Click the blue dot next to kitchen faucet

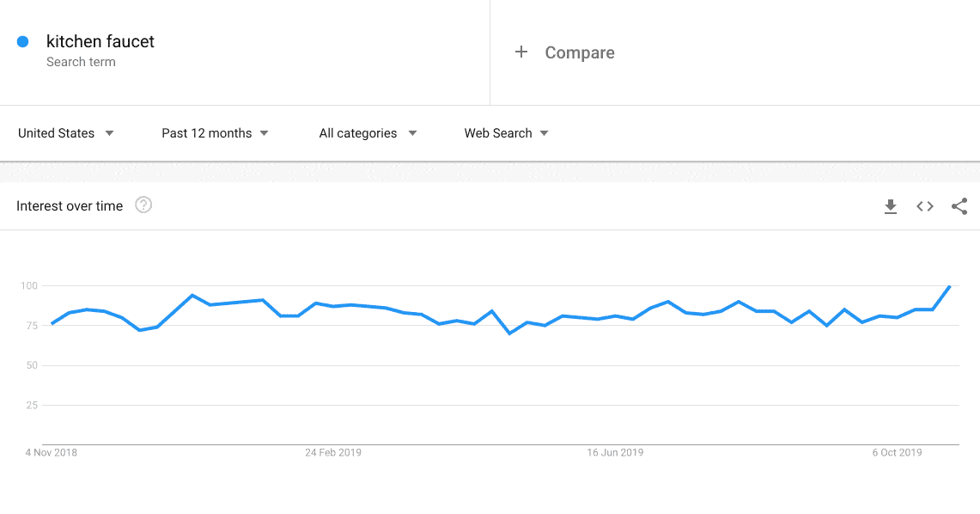pyautogui.click(x=23, y=41)
